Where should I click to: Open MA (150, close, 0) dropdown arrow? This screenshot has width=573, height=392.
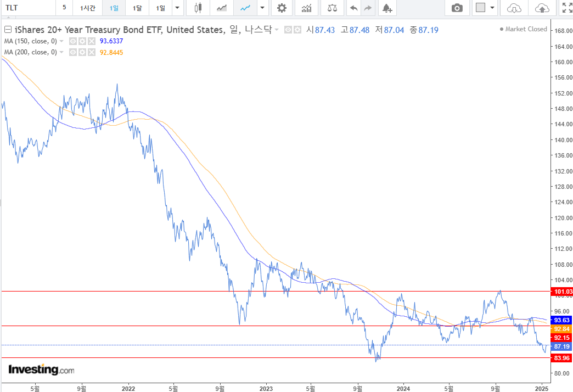pyautogui.click(x=61, y=41)
